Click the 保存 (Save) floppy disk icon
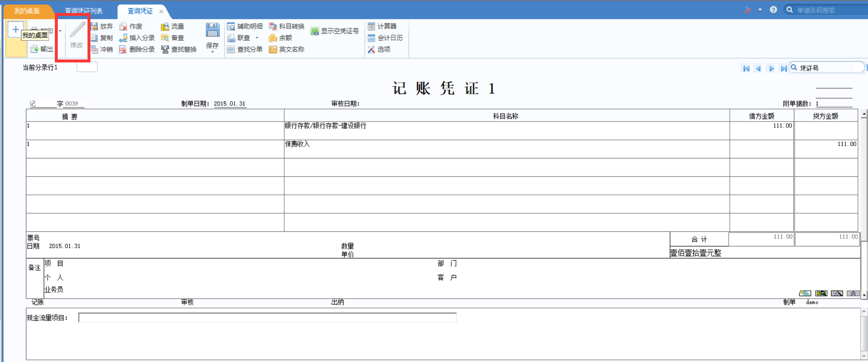Viewport: 868px width, 362px height. [212, 31]
